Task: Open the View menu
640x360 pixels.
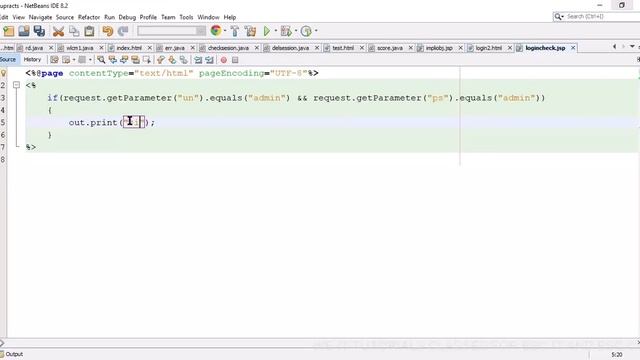Action: point(18,17)
